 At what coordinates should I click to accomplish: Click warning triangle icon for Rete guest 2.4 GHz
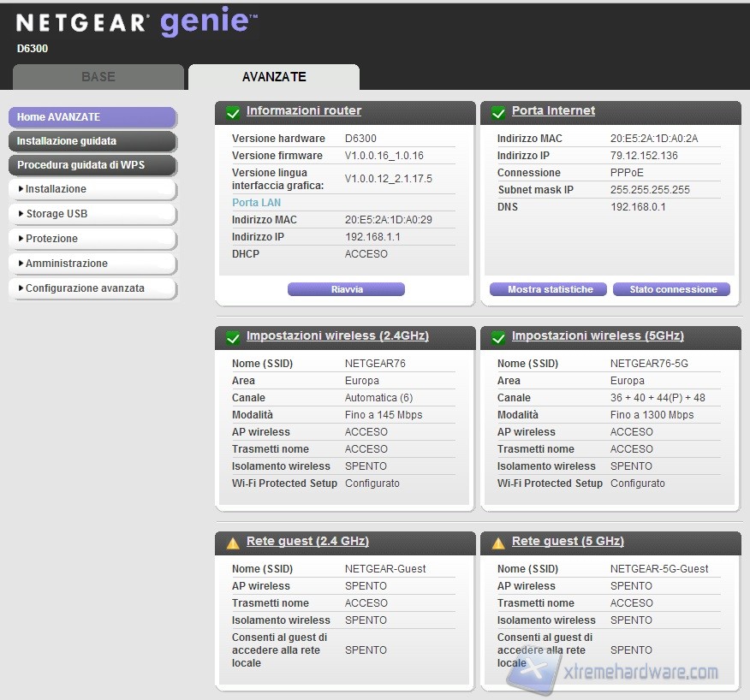(232, 543)
